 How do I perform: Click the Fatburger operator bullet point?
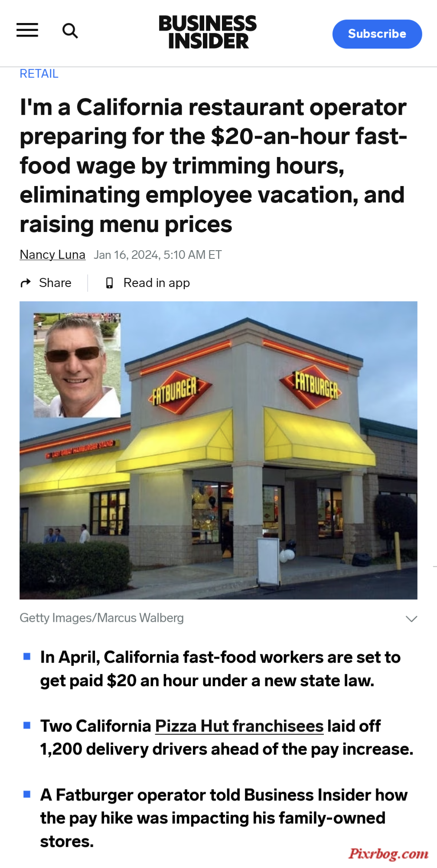[224, 818]
